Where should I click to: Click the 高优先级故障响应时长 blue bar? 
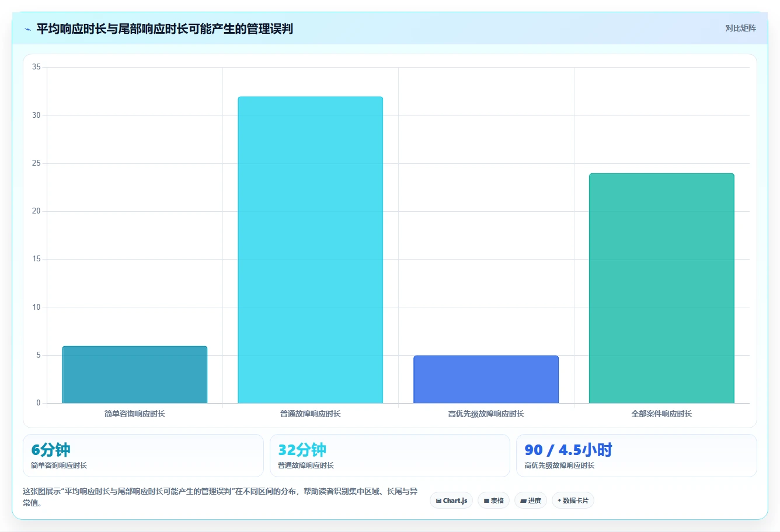pyautogui.click(x=486, y=379)
